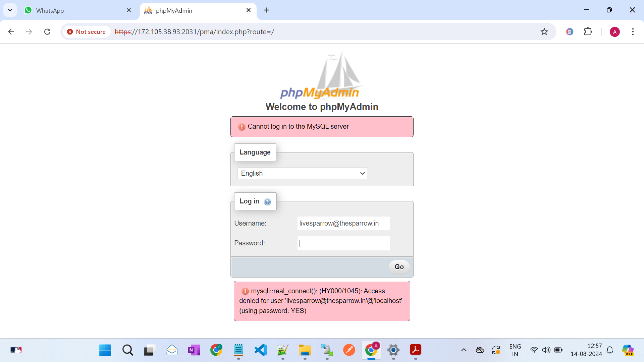This screenshot has height=362, width=644.
Task: Launch Visual Studio Code from taskbar
Action: pyautogui.click(x=261, y=350)
